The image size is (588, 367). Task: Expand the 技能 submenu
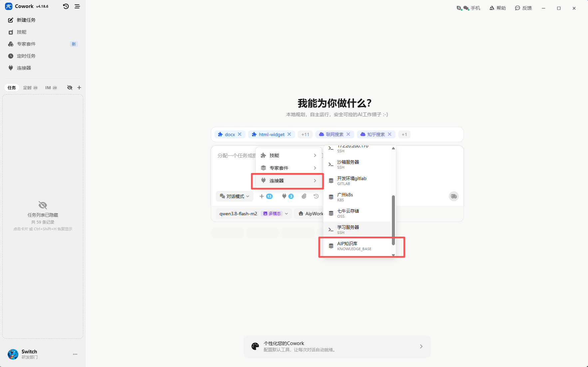[289, 155]
